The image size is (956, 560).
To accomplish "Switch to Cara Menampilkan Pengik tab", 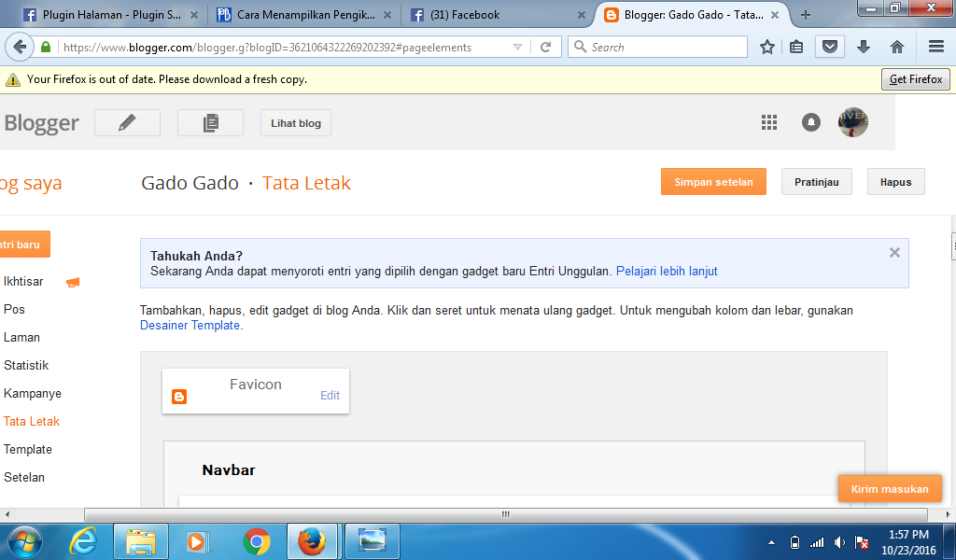I will tap(305, 15).
